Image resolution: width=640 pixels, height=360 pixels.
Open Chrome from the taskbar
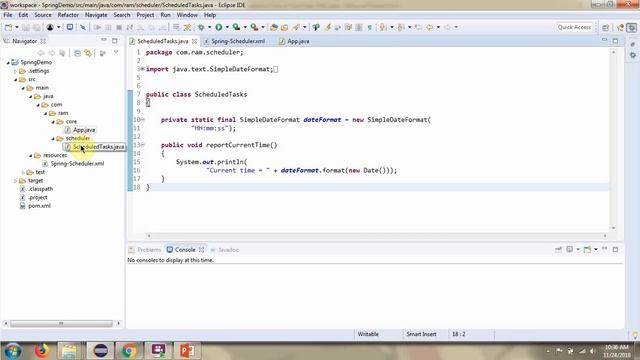pyautogui.click(x=129, y=351)
